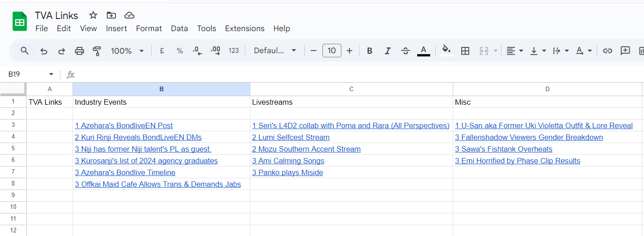644x236 pixels.
Task: Click the font size input field
Action: click(x=331, y=51)
